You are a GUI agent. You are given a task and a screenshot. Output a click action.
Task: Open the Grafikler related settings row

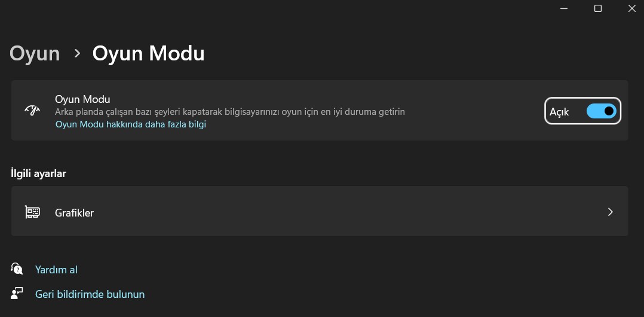(320, 211)
